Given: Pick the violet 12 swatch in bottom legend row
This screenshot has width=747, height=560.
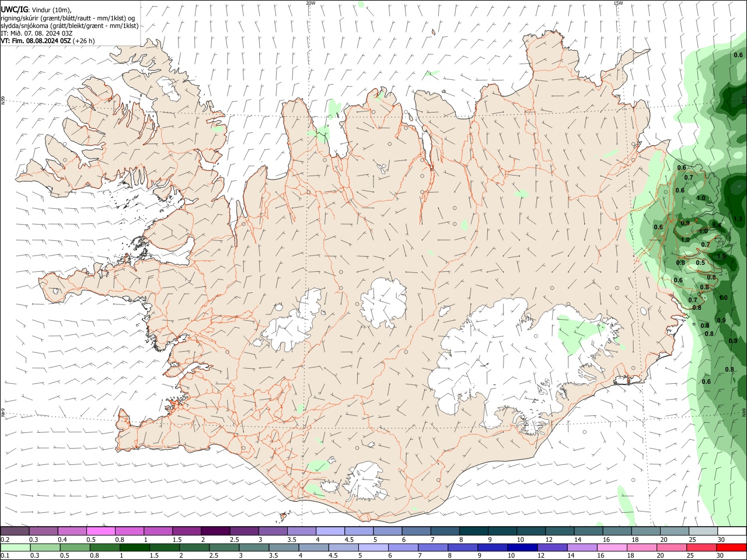Looking at the screenshot, I should click(552, 548).
